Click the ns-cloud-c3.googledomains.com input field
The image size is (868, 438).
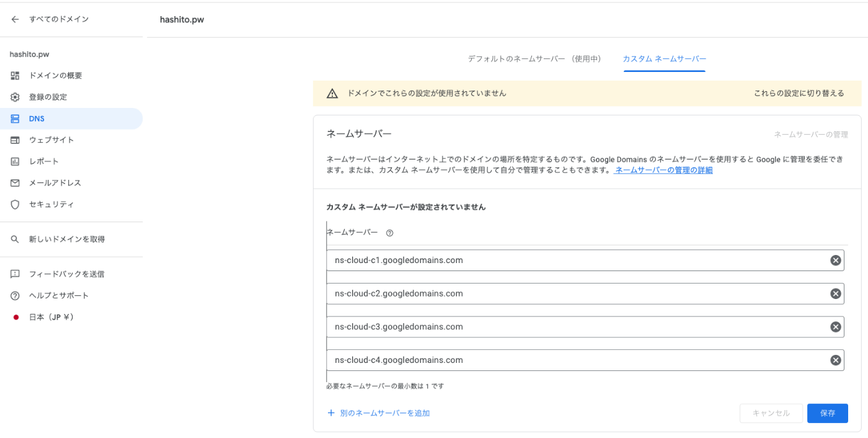[x=585, y=327]
